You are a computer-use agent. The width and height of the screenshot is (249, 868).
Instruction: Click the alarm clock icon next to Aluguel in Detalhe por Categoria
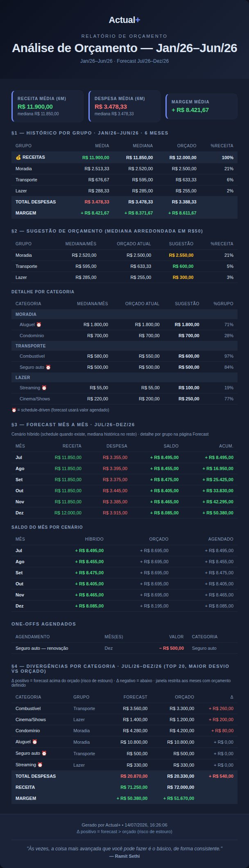pos(39,324)
